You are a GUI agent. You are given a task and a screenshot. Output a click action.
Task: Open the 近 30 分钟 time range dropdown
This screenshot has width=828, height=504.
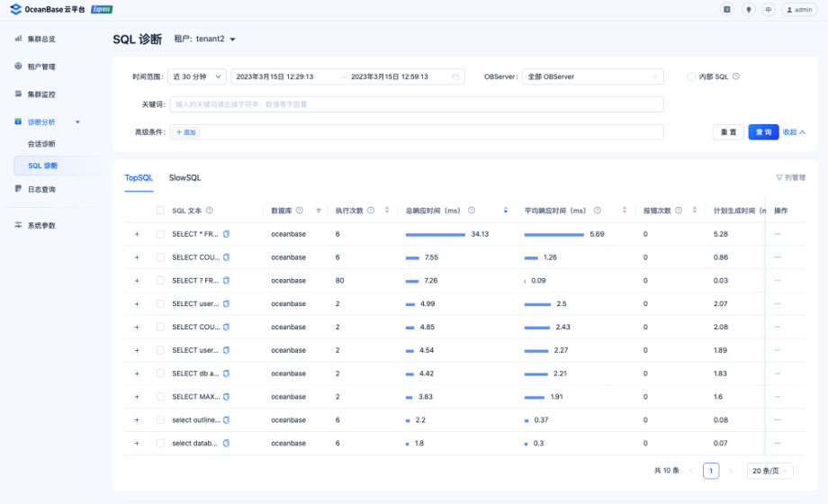[x=196, y=77]
